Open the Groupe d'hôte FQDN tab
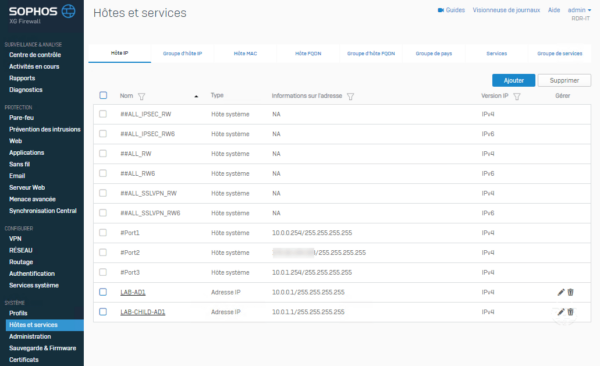 (371, 54)
